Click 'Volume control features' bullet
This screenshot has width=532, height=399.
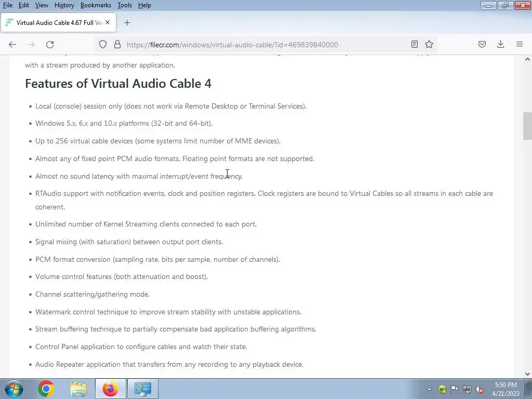122,277
